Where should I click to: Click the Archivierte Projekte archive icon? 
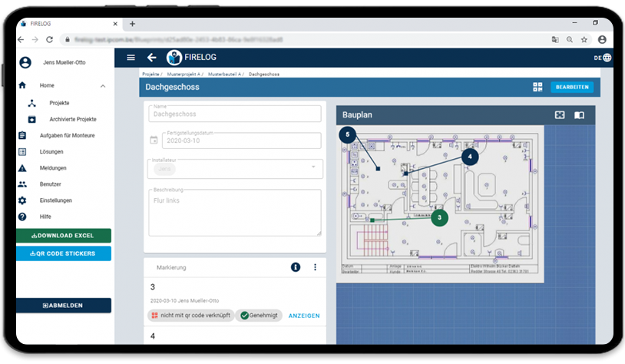tap(32, 119)
